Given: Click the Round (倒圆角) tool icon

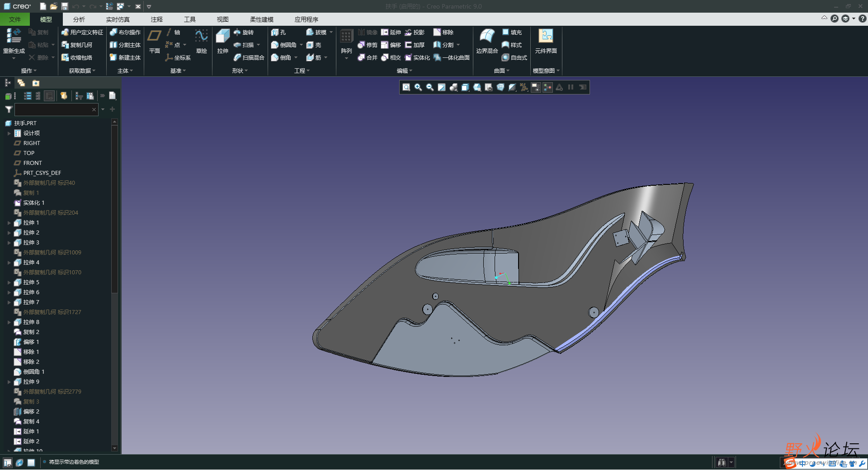Looking at the screenshot, I should [274, 45].
